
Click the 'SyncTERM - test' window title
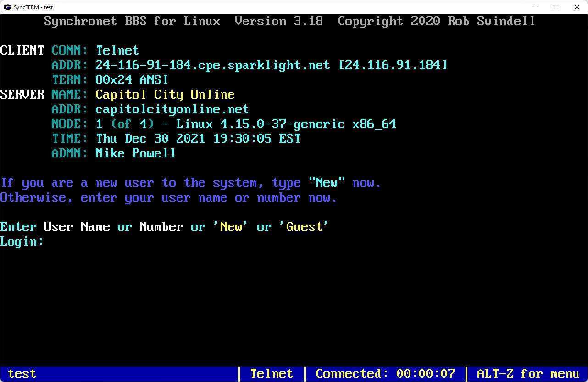(33, 7)
